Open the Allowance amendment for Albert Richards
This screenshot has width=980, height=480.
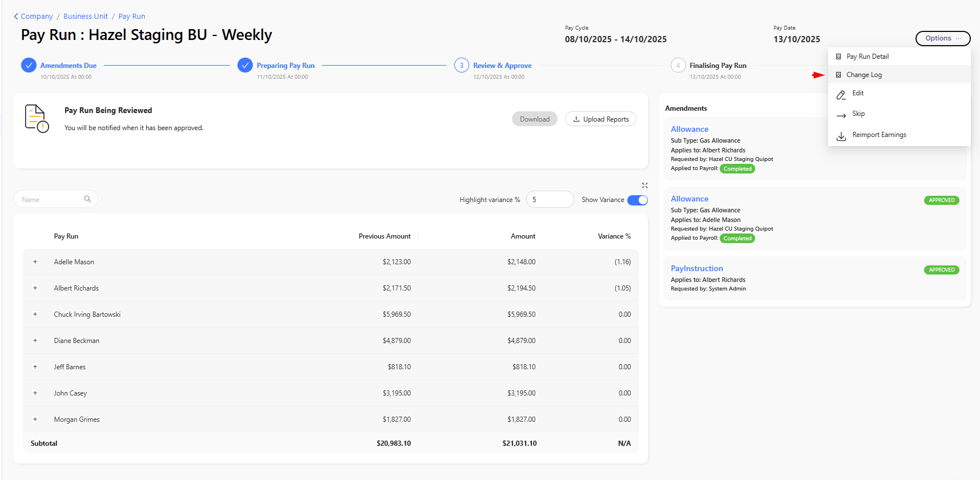click(x=689, y=129)
